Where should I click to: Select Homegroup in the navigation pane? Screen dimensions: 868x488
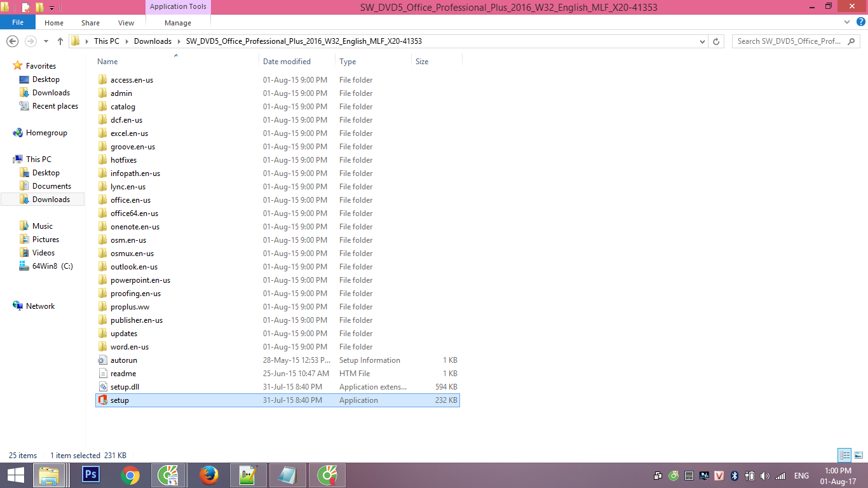tap(46, 133)
